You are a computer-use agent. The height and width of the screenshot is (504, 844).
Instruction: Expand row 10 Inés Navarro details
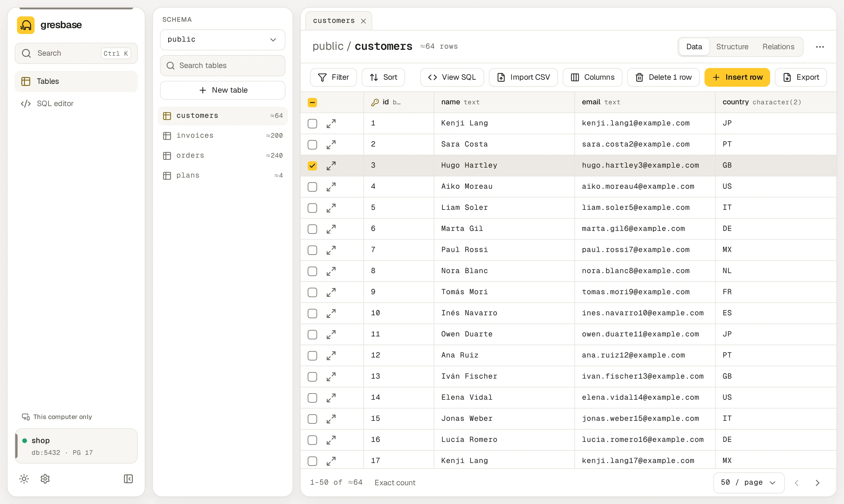pyautogui.click(x=331, y=313)
